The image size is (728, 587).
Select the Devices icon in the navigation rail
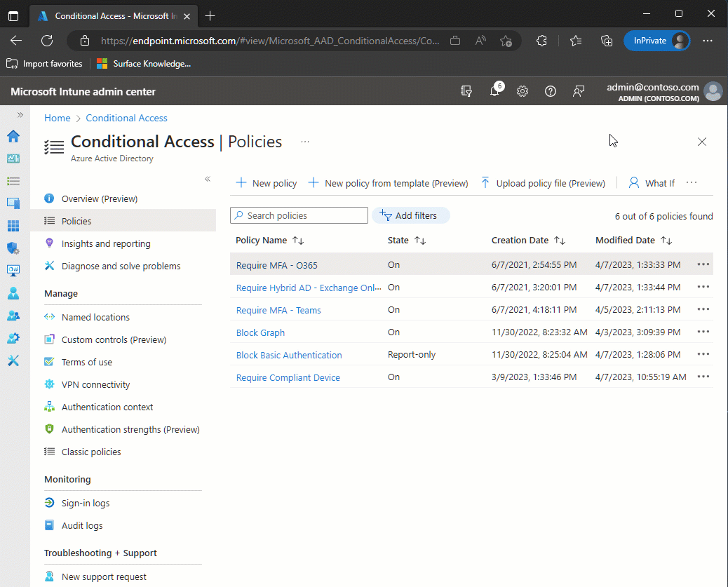[13, 203]
